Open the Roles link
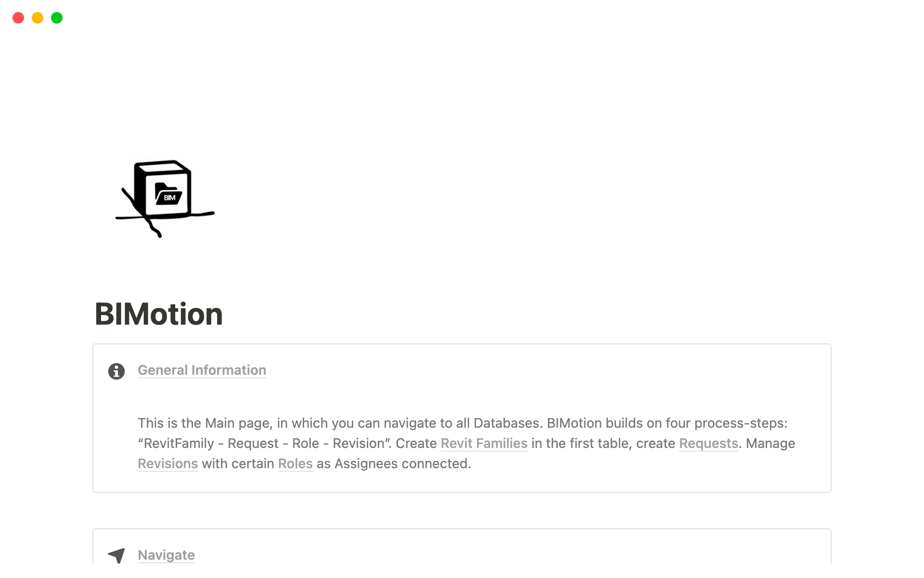Image resolution: width=924 pixels, height=578 pixels. [x=295, y=463]
